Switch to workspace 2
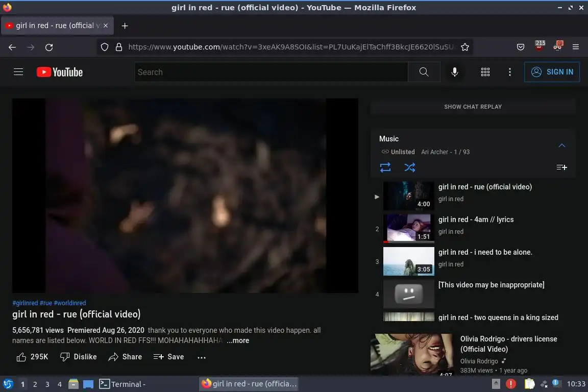The image size is (588, 392). coord(35,384)
